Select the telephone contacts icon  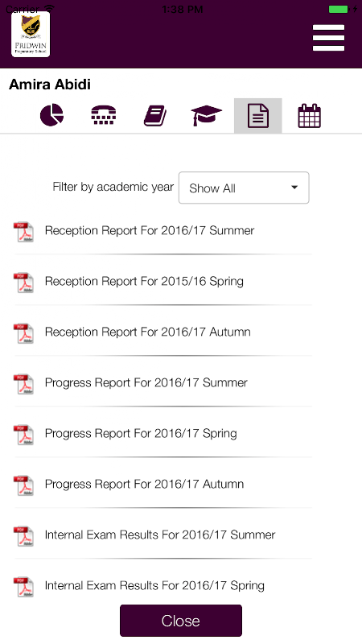104,115
